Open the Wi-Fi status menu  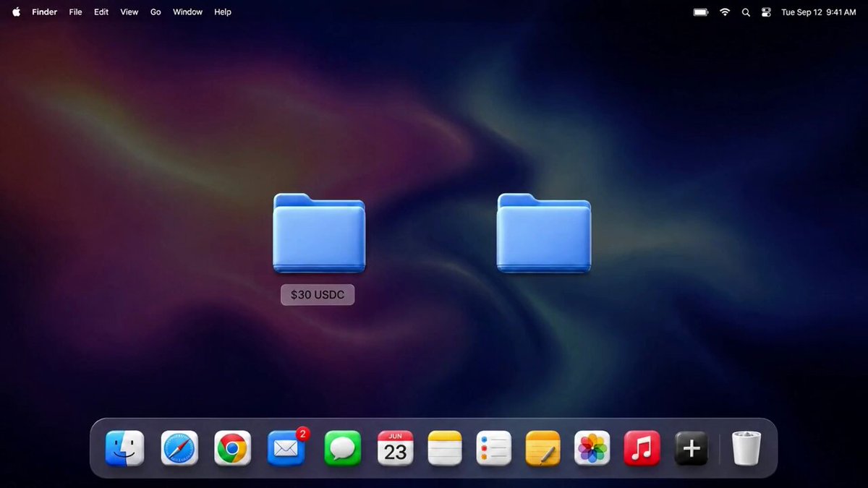coord(725,12)
